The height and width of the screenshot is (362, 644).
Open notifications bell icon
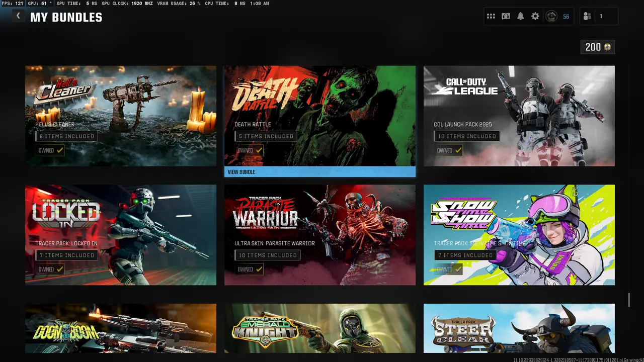point(520,17)
